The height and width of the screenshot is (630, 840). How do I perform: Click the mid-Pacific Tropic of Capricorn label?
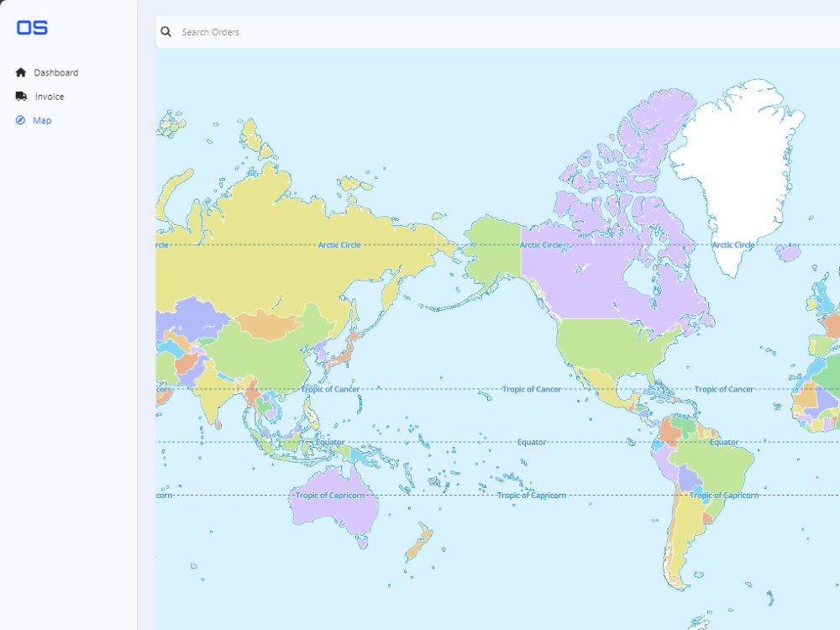pos(532,496)
